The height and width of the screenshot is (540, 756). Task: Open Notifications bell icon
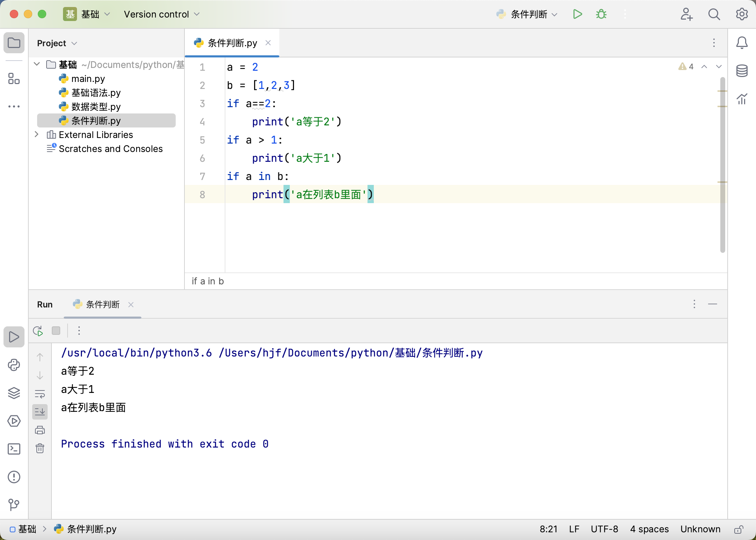[x=742, y=43]
